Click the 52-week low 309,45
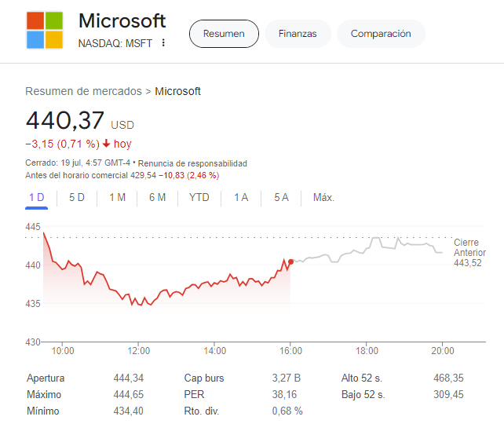 [x=448, y=394]
